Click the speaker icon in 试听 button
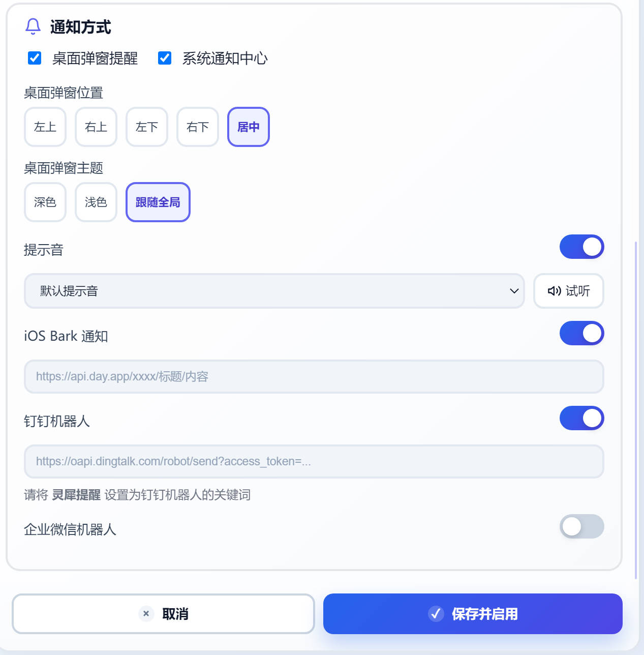The image size is (644, 655). 554,291
